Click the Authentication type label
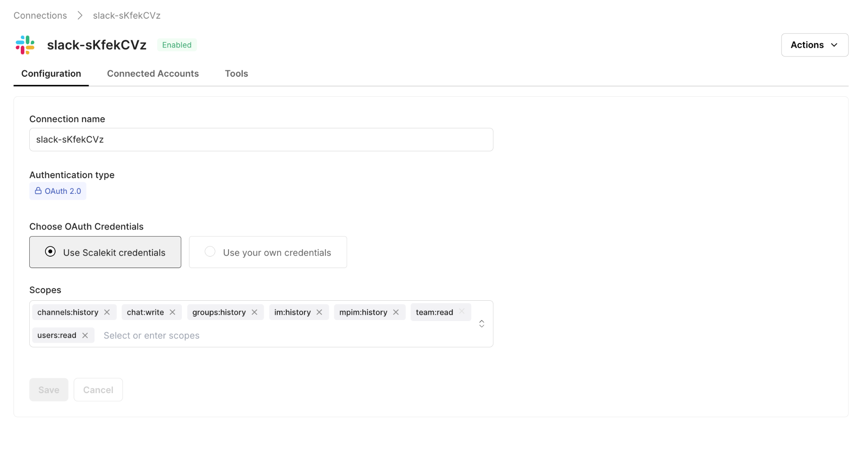This screenshot has width=868, height=450. tap(72, 175)
